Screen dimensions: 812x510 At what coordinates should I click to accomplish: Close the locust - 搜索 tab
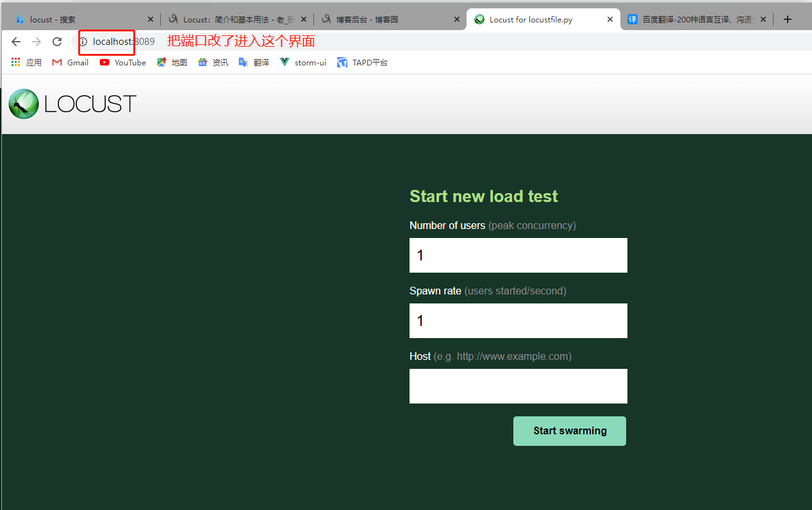(x=151, y=19)
